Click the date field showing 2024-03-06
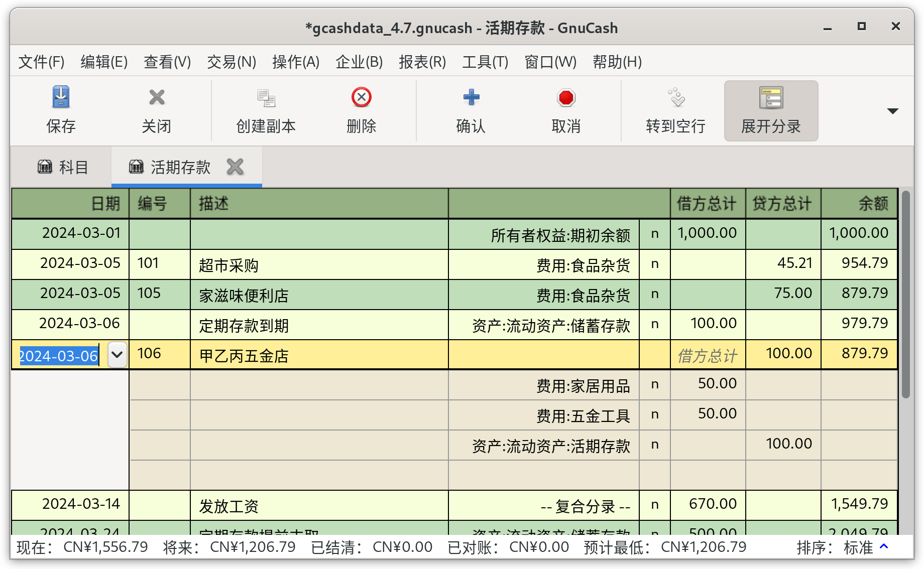 click(x=59, y=355)
